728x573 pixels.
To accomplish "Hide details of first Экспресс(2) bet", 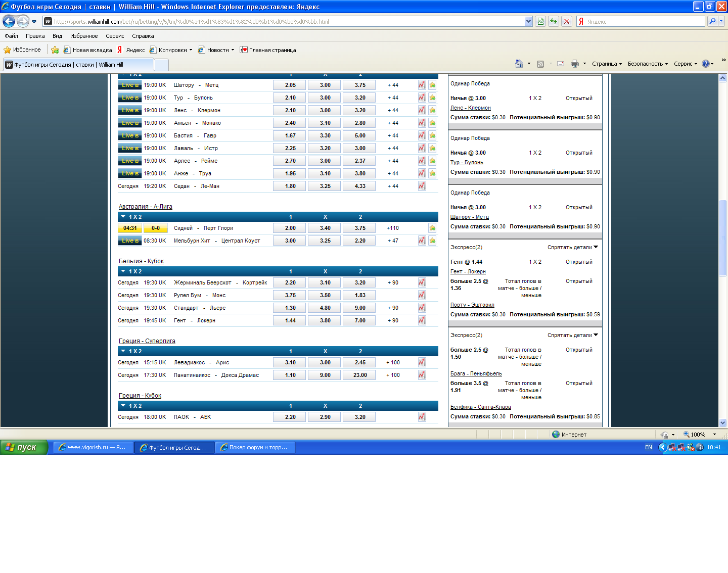I will click(x=572, y=247).
